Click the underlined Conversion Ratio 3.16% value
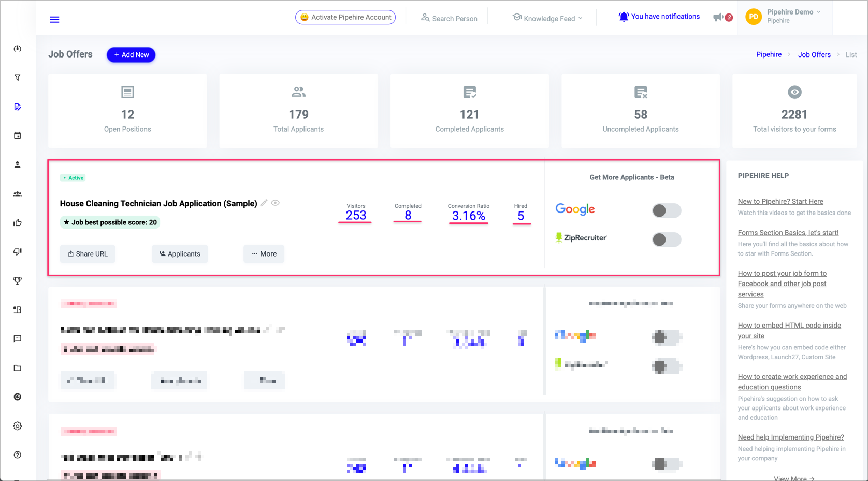Image resolution: width=868 pixels, height=481 pixels. 468,216
